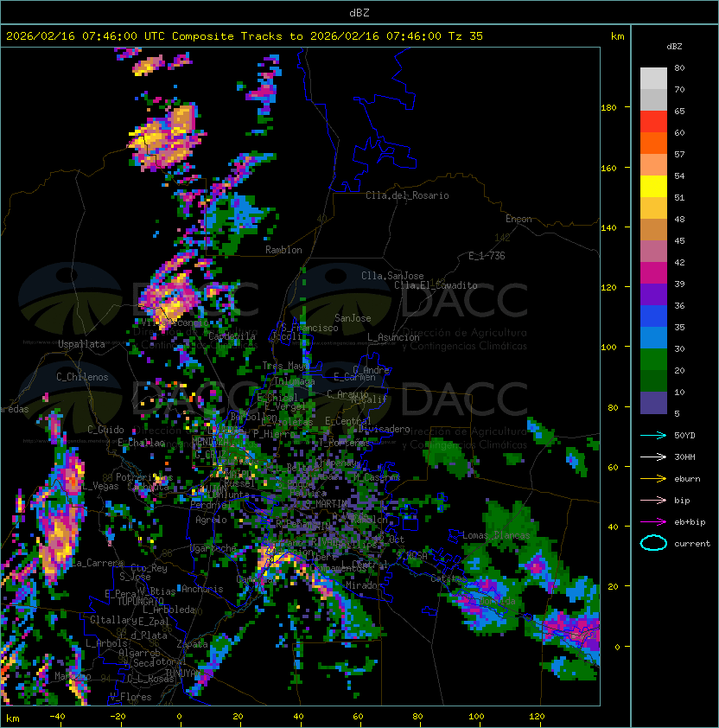This screenshot has width=719, height=728.
Task: Click the -40 km tick on horizontal axis
Action: tap(58, 717)
